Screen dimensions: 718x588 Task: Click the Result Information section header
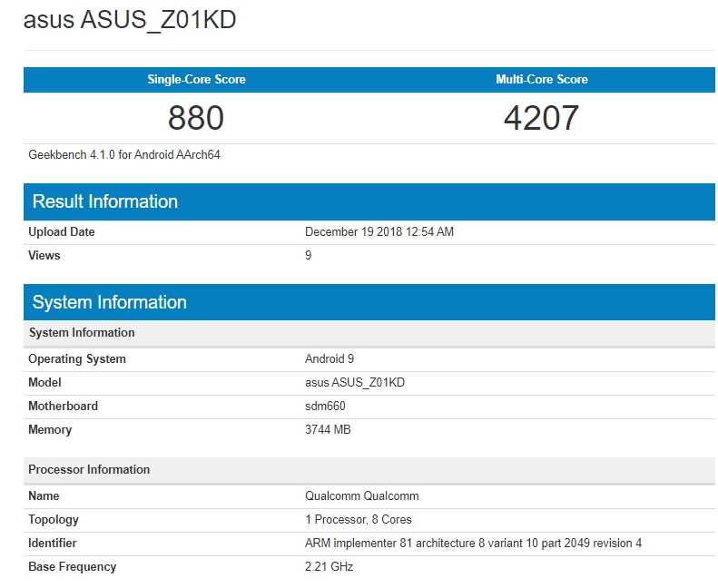(105, 201)
